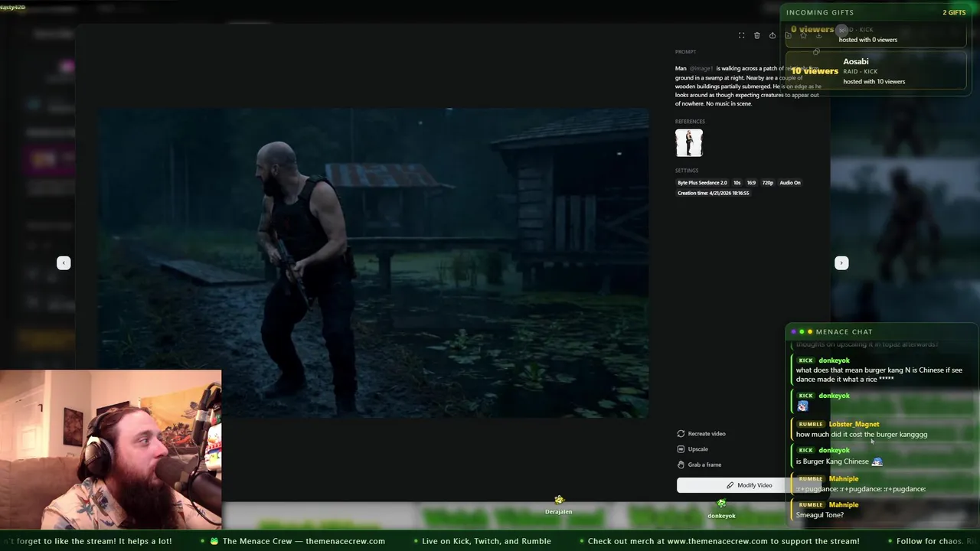The height and width of the screenshot is (551, 980).
Task: Click the SETTINGS section heading
Action: [687, 171]
